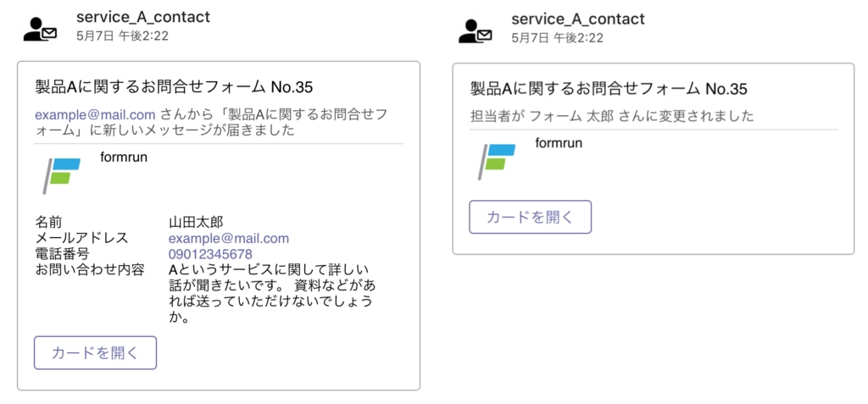Click the formrun logo in left card
The width and height of the screenshot is (868, 404).
tap(62, 174)
